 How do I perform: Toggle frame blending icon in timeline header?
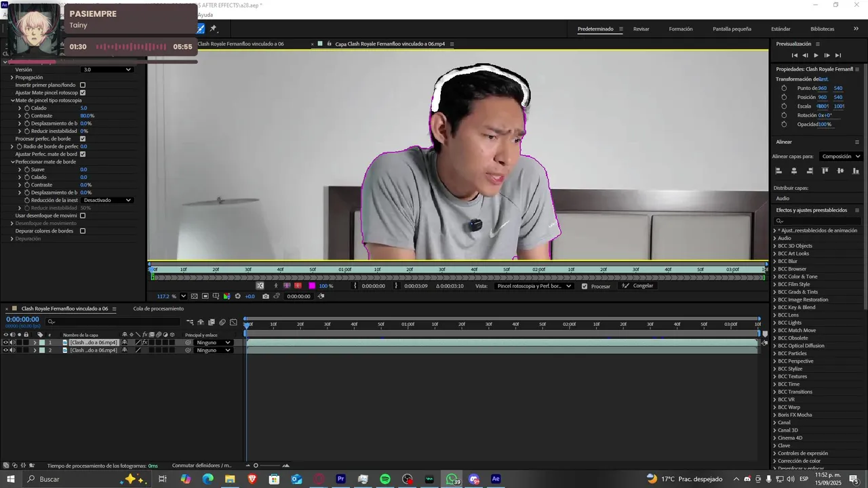coord(212,322)
